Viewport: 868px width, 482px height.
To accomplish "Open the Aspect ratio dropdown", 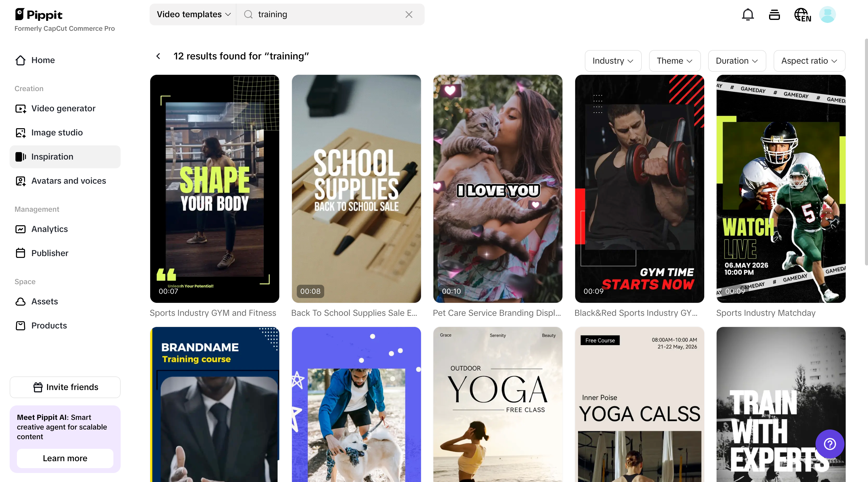I will click(x=809, y=61).
